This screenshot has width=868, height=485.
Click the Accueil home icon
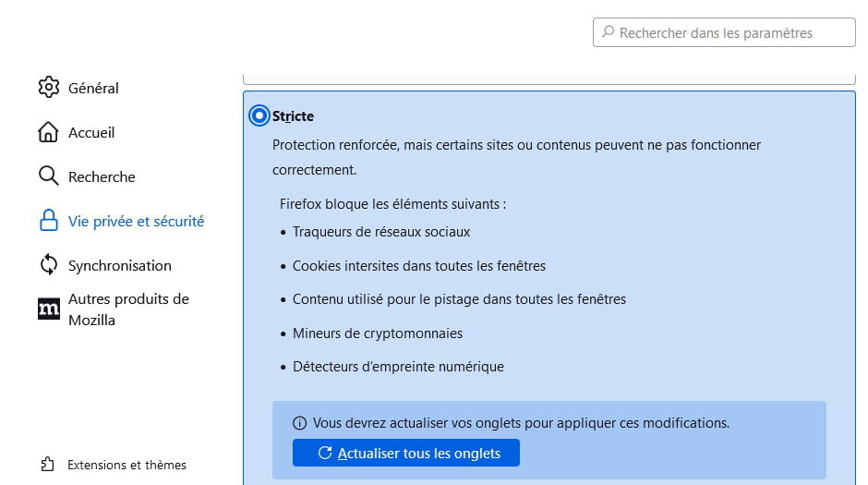click(x=48, y=132)
